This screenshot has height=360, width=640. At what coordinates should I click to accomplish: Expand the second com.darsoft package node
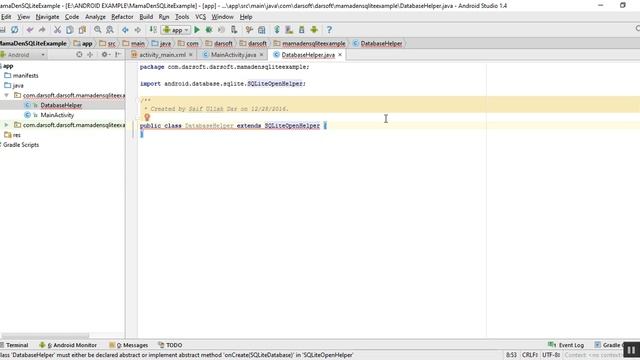(6, 125)
